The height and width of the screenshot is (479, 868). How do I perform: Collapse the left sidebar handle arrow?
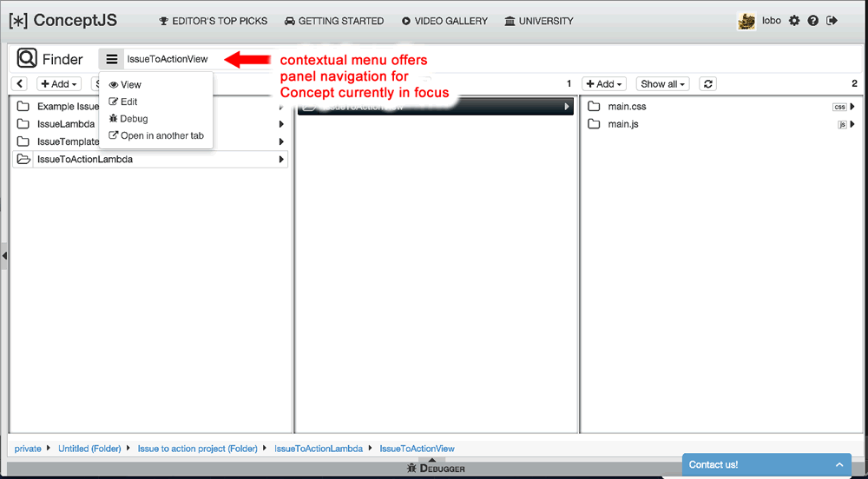(x=3, y=255)
